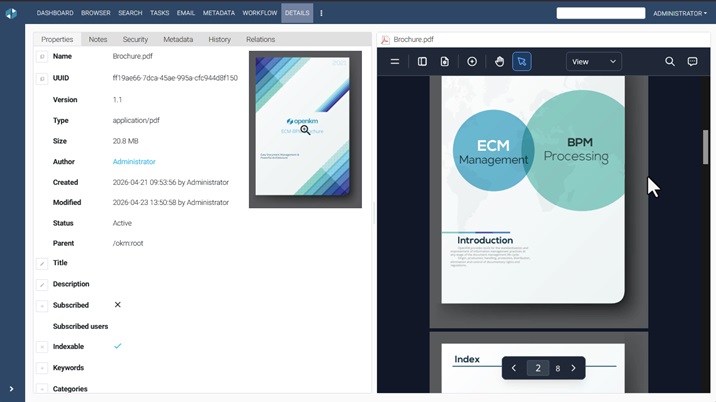
Task: Go to the previous PDF page
Action: [x=514, y=368]
